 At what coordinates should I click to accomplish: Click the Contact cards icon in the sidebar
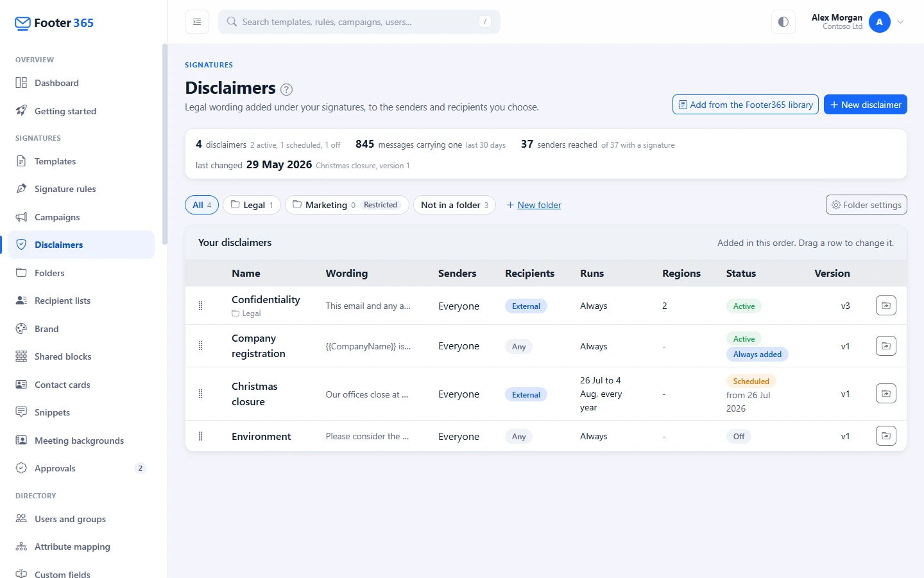point(21,385)
